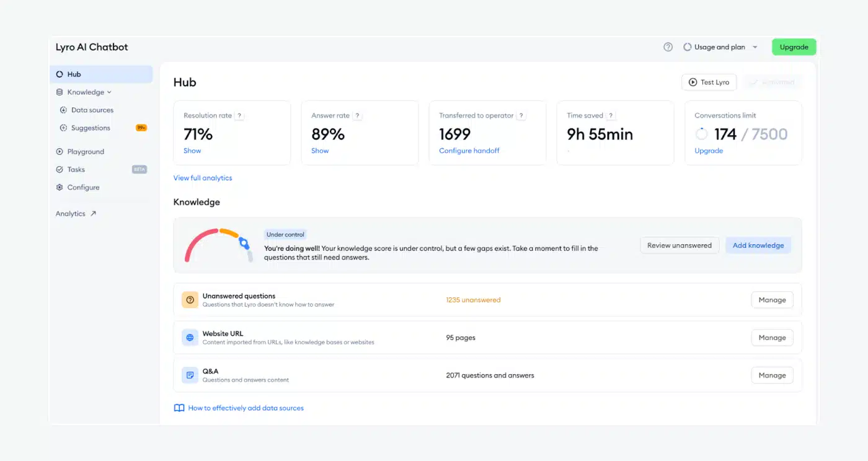Open Suggestions in sidebar
The image size is (868, 461).
coord(91,128)
